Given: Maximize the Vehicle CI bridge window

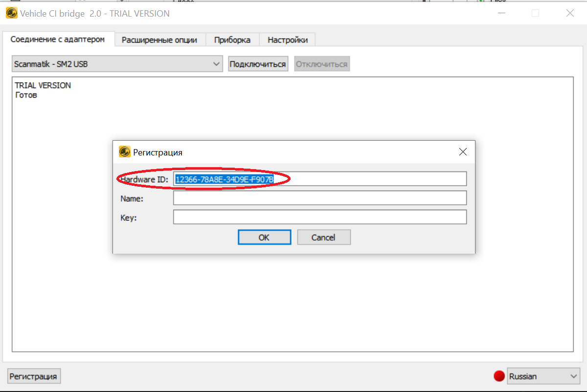Looking at the screenshot, I should (x=536, y=13).
